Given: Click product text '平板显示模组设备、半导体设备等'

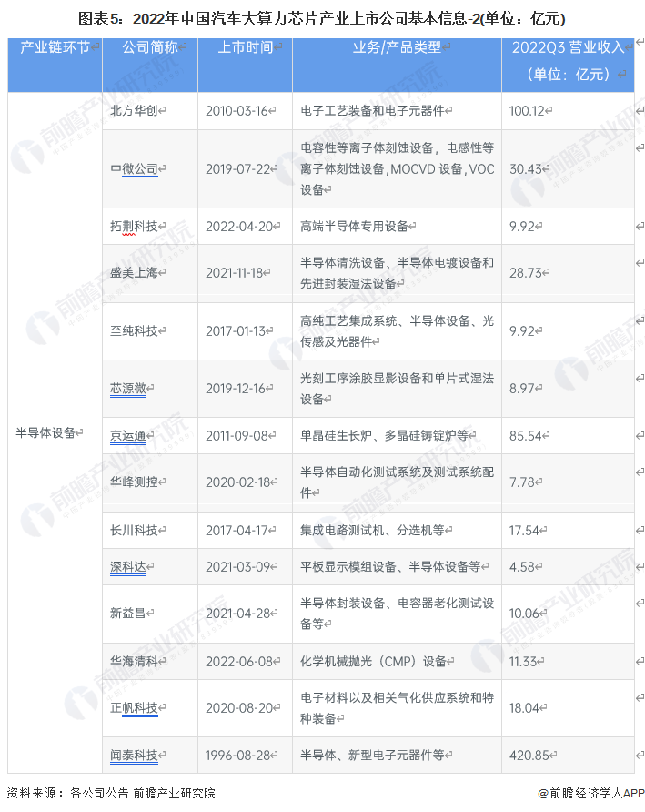Looking at the screenshot, I should click(390, 567).
